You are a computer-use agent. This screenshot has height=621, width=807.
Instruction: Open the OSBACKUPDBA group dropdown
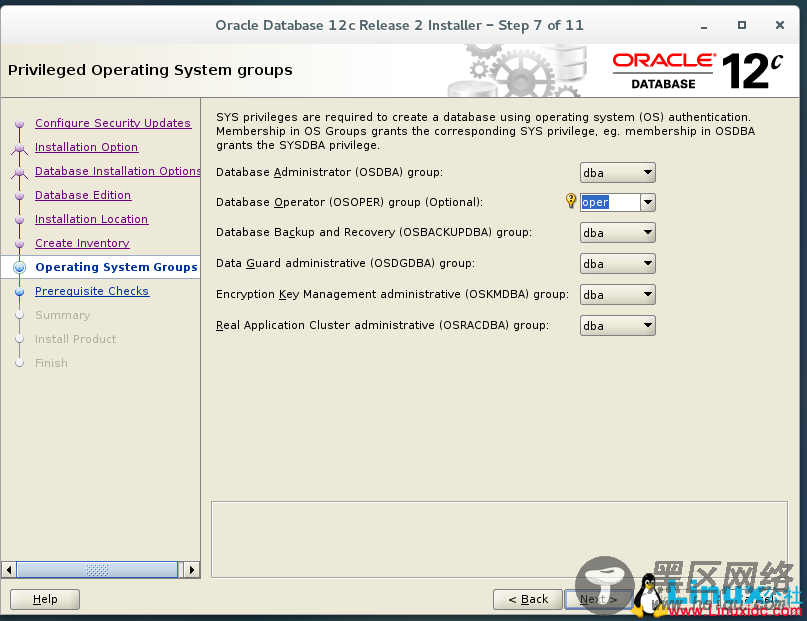coord(618,233)
